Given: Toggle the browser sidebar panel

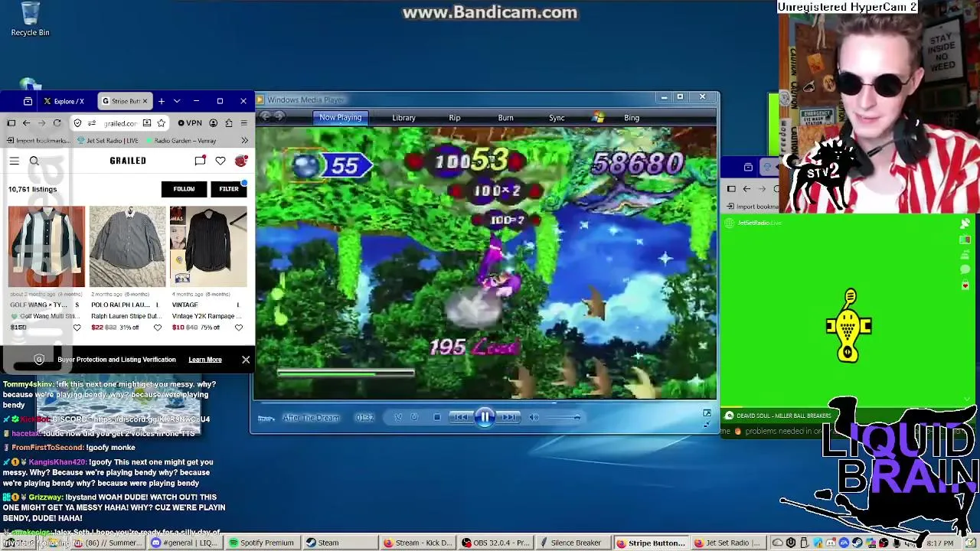Looking at the screenshot, I should point(11,123).
